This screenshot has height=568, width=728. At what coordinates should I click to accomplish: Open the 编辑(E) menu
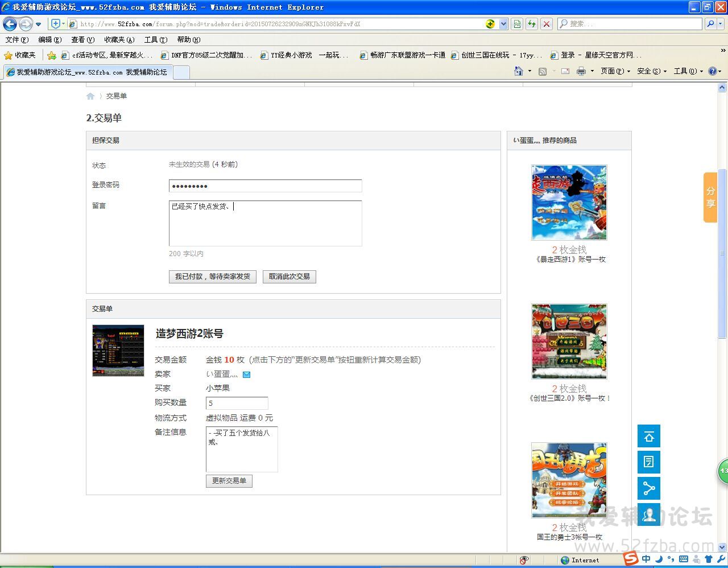[x=49, y=40]
